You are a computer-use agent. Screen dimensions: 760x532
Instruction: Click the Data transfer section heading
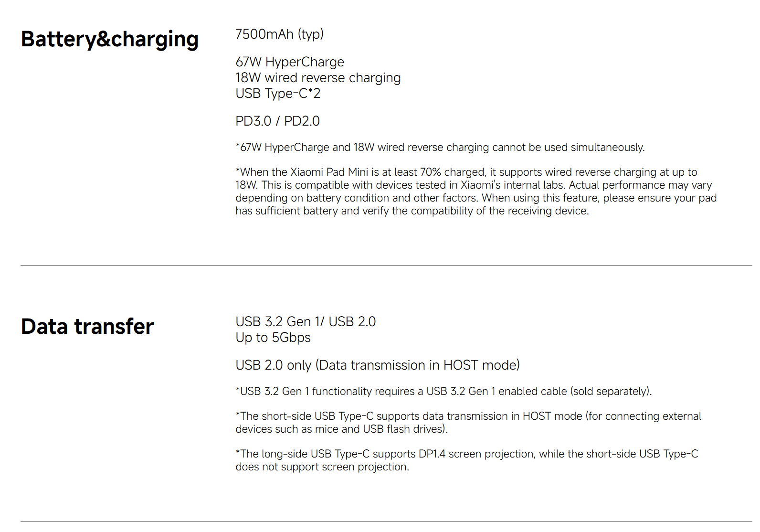pyautogui.click(x=87, y=327)
